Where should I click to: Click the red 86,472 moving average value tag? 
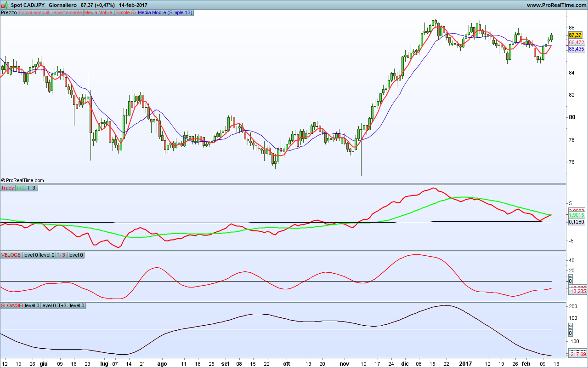[576, 42]
